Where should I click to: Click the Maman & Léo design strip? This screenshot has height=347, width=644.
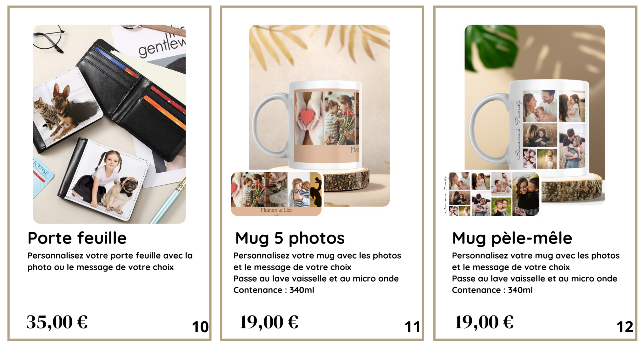[276, 194]
